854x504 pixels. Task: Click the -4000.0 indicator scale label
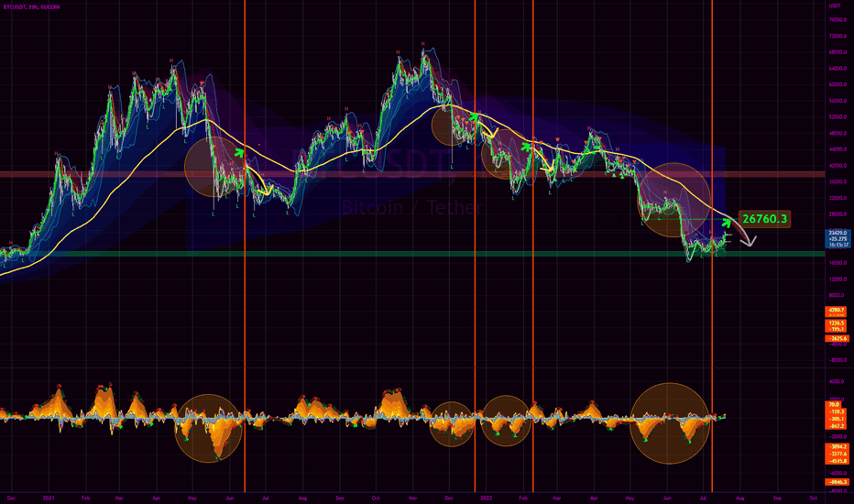pos(838,345)
